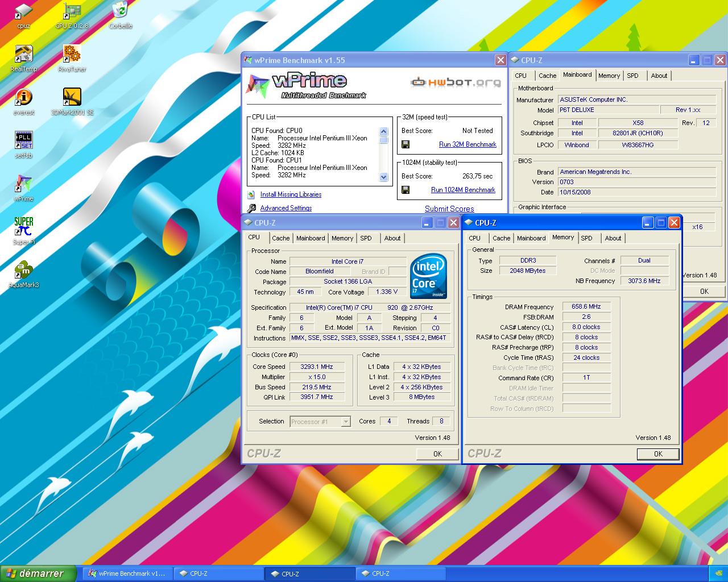This screenshot has width=728, height=582.
Task: Click the wrench icon next to Advanced Settings
Action: (251, 208)
